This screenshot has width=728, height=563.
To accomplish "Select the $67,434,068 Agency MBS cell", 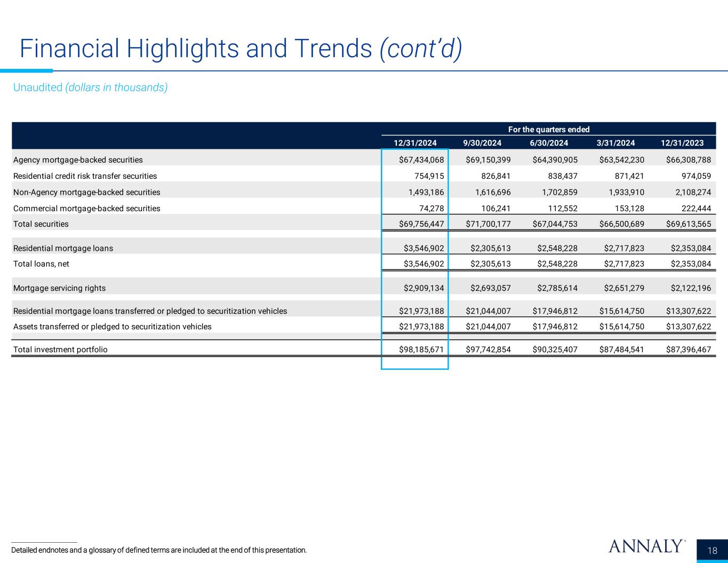I will 421,160.
